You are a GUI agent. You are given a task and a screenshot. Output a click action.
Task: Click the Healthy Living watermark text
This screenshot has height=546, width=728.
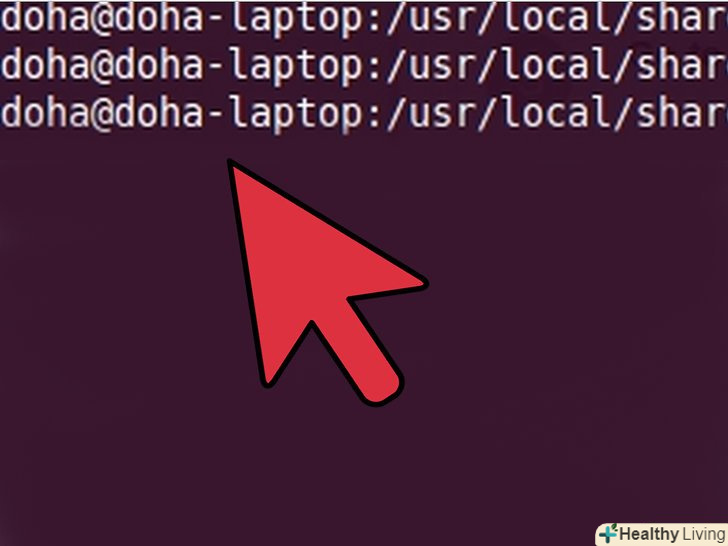[672, 534]
